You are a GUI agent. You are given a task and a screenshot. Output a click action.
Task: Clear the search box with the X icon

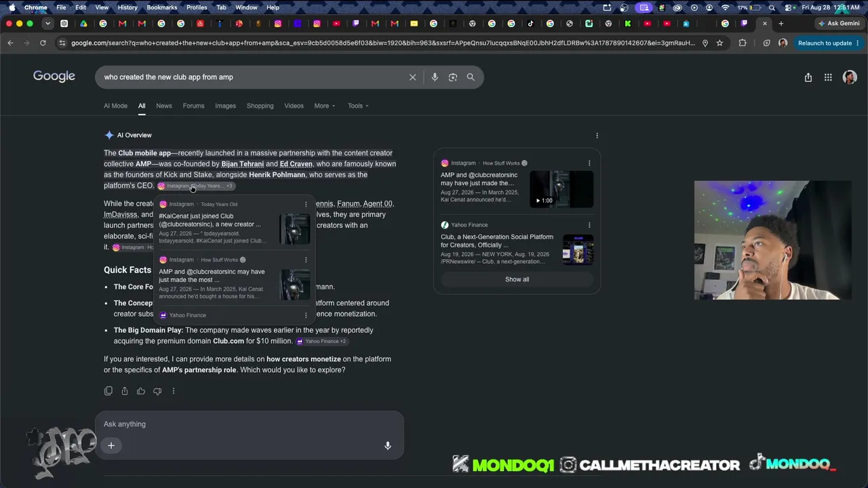pos(412,77)
